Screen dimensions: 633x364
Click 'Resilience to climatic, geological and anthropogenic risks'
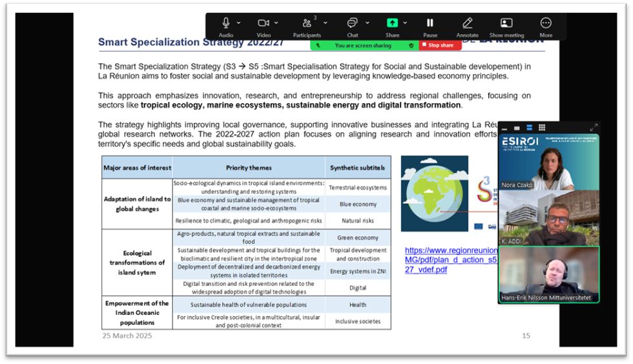(249, 221)
